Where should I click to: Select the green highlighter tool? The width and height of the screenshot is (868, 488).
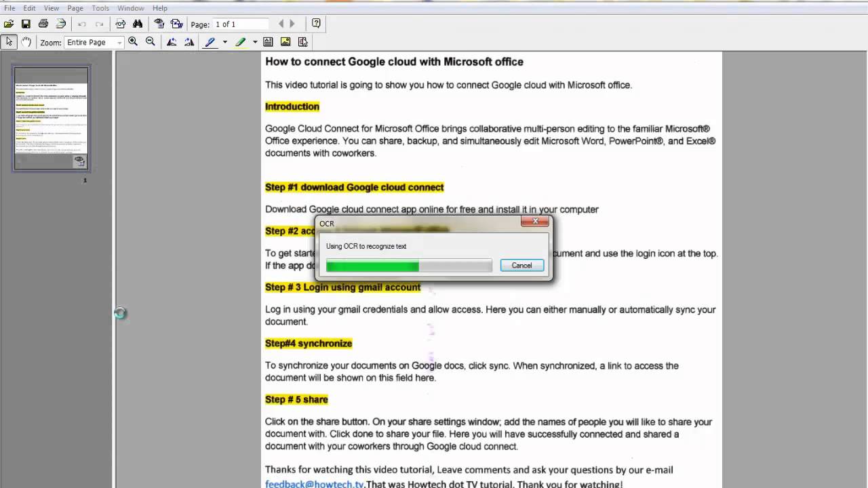click(240, 42)
